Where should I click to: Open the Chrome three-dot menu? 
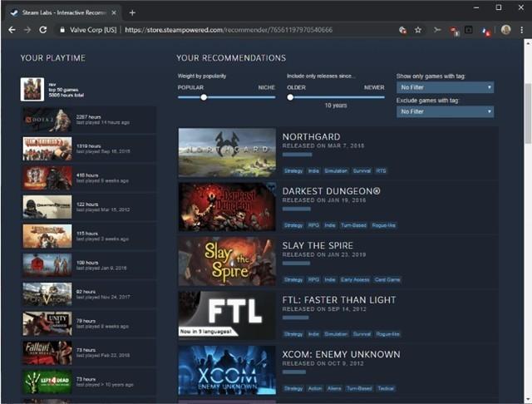[x=521, y=30]
